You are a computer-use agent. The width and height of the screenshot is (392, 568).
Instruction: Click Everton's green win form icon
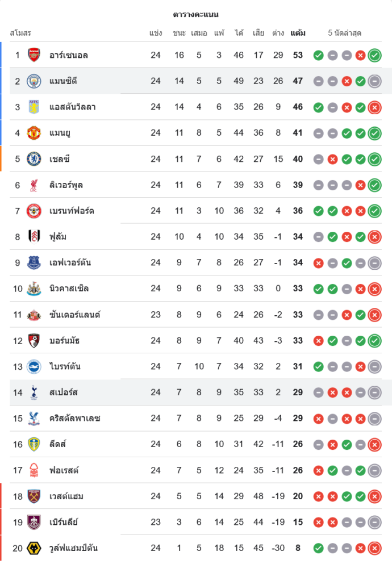347,263
